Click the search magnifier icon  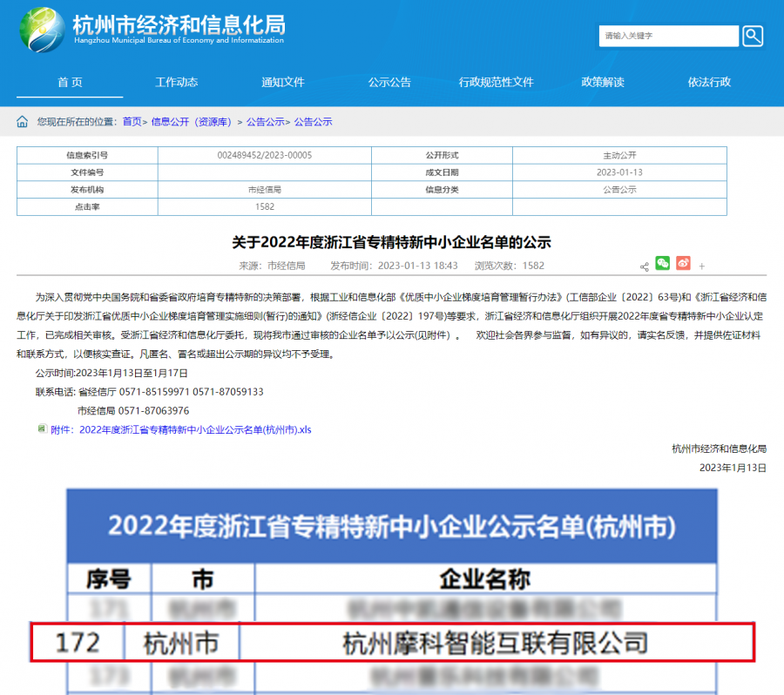(x=753, y=36)
